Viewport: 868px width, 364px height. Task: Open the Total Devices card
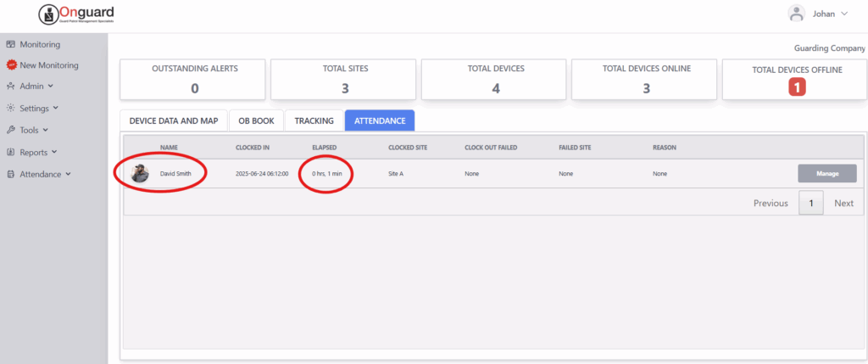click(x=494, y=79)
